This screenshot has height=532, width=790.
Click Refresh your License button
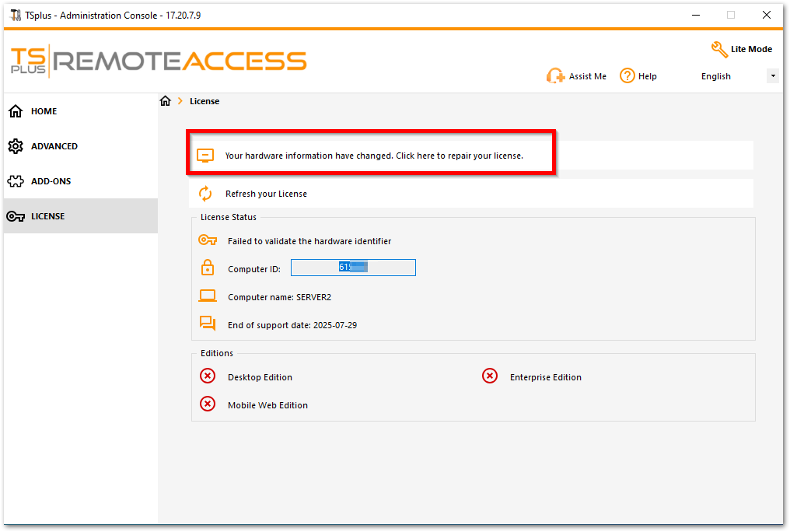266,194
